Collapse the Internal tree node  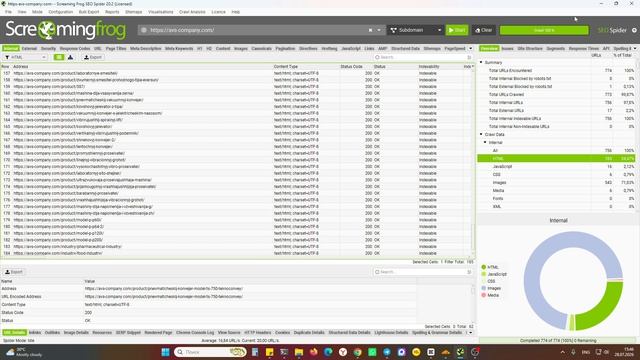tap(485, 142)
